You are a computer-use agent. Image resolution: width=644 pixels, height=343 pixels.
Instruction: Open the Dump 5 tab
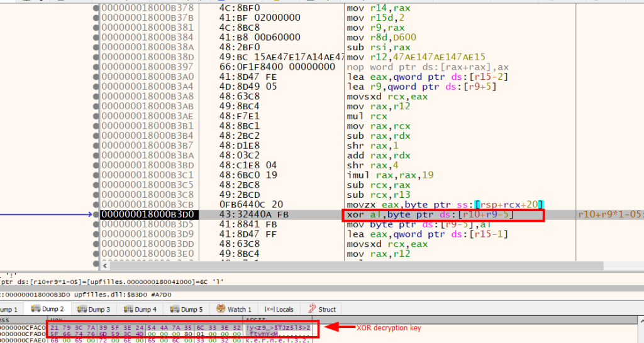coord(186,309)
